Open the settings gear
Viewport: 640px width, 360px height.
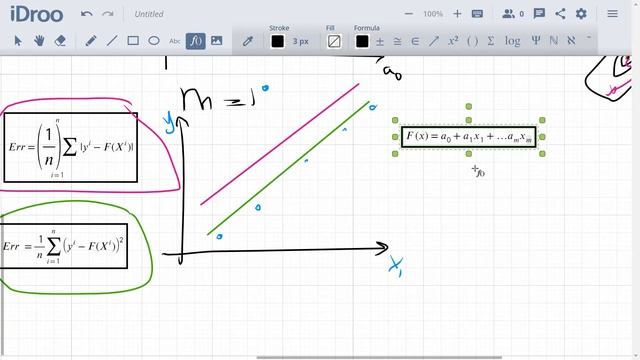(581, 14)
